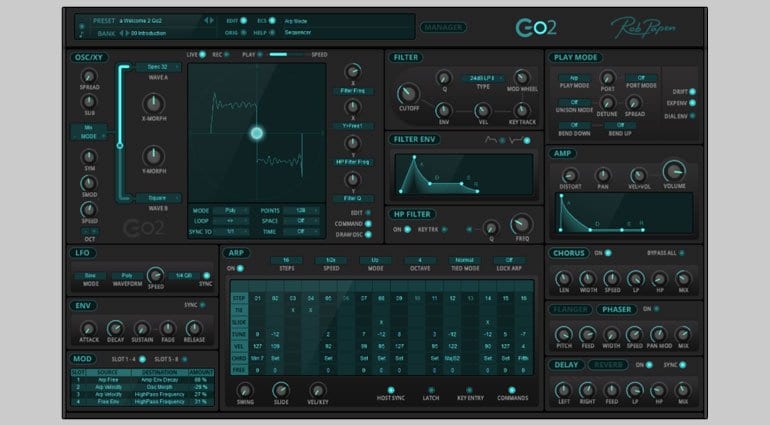Switch to the Phaser effect tab

click(616, 309)
